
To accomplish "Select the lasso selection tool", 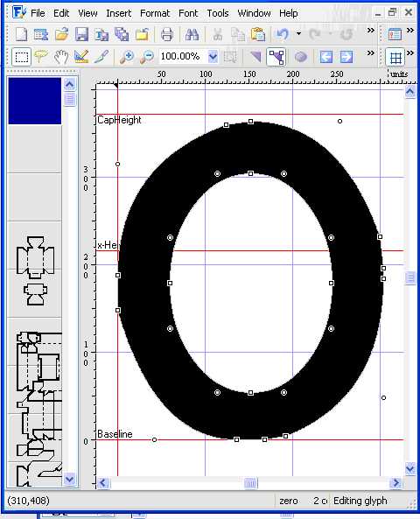I will tap(40, 57).
